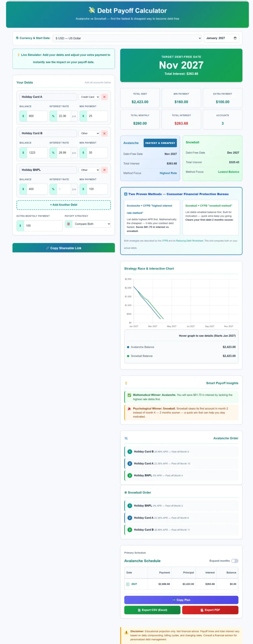Click the snowflake icon beside Snowball Order
The width and height of the screenshot is (253, 644).
[x=125, y=492]
